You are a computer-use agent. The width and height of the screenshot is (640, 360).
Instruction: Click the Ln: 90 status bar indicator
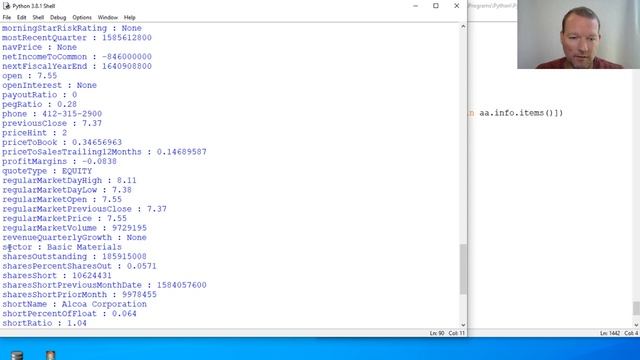[x=437, y=333]
